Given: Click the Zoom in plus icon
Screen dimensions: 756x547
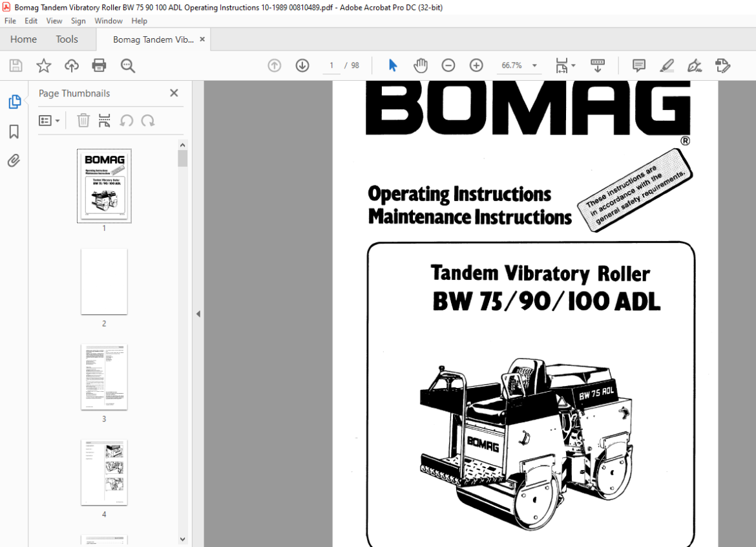Looking at the screenshot, I should coord(476,65).
